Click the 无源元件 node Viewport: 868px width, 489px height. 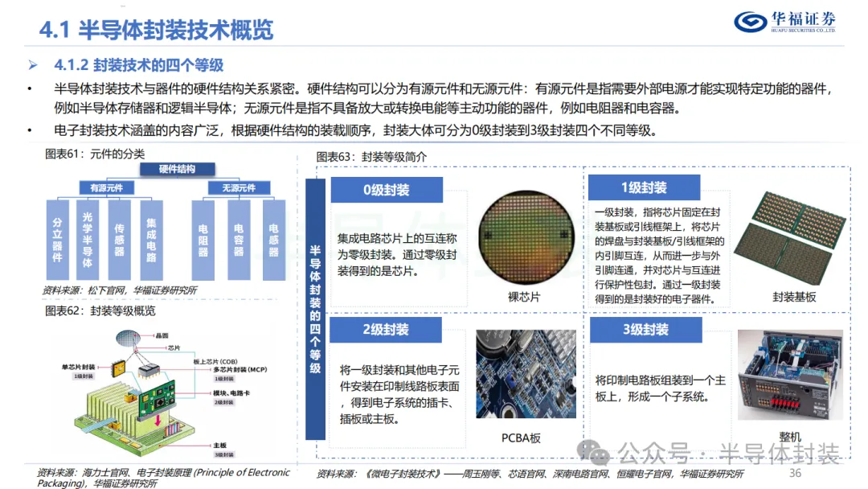[x=240, y=187]
